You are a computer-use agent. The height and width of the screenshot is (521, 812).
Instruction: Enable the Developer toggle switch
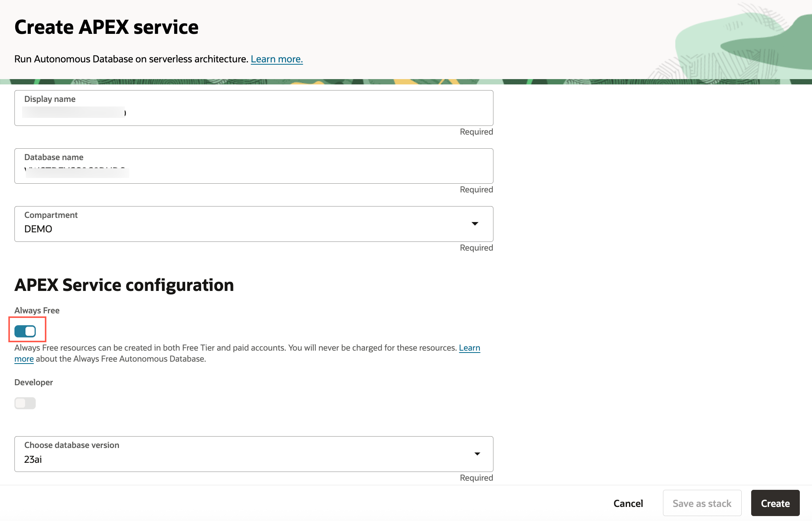[x=25, y=403]
